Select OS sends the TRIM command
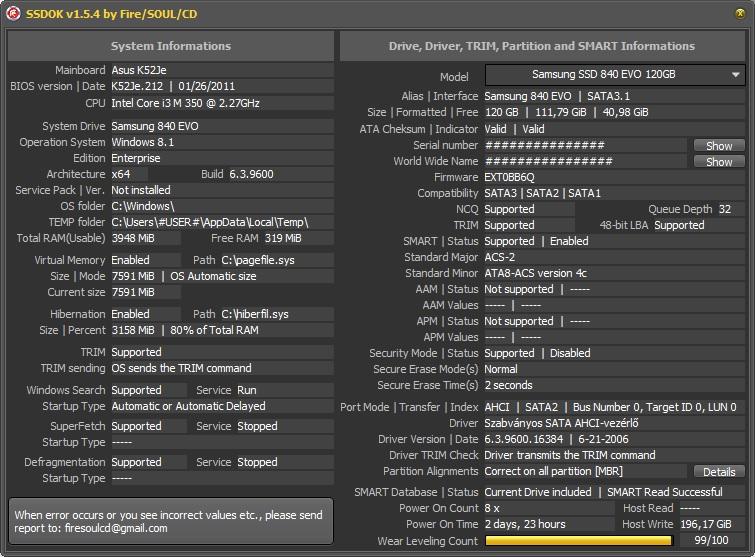The width and height of the screenshot is (755, 557). (182, 368)
